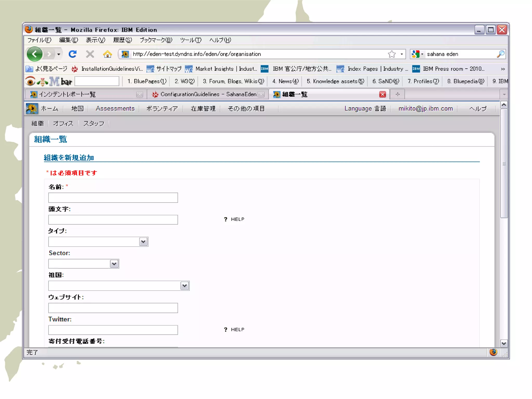Click the HELP link beside Twitter field
This screenshot has height=399, width=532.
coord(237,329)
